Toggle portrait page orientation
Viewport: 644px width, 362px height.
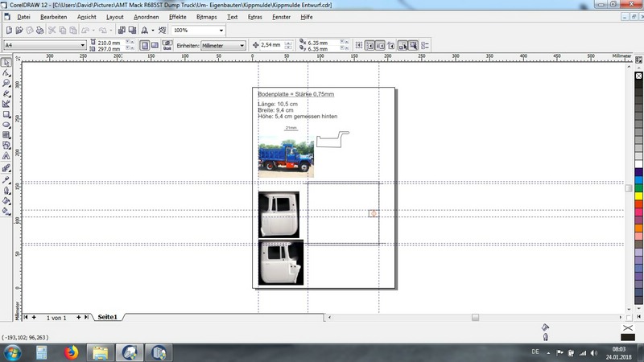[144, 46]
